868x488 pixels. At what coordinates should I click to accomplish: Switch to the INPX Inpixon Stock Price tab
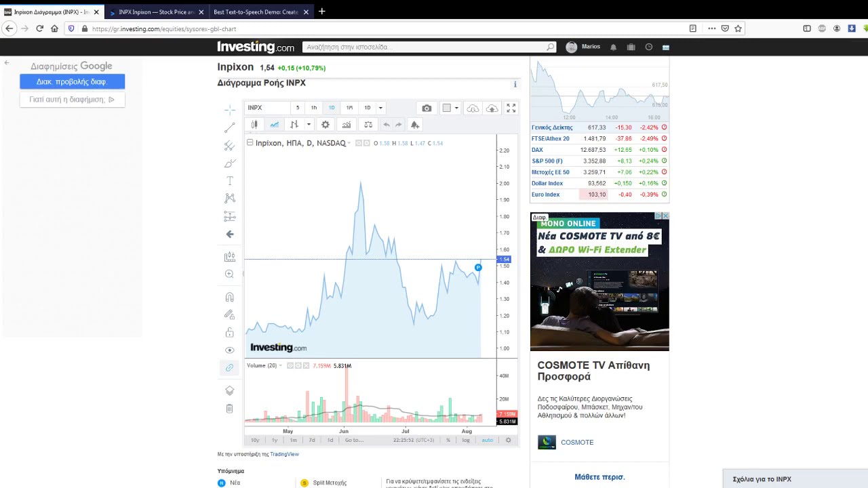coord(155,12)
